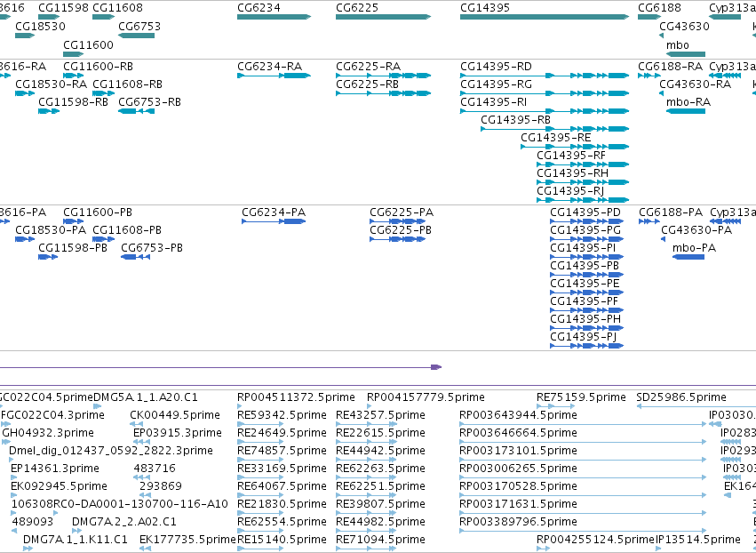Select protein CG14395-PF
This screenshot has height=553, width=756.
[587, 310]
